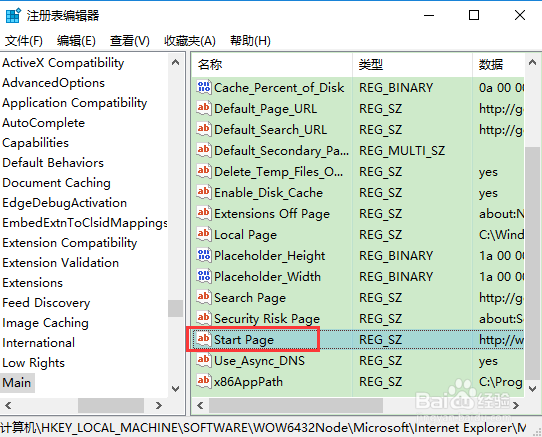The height and width of the screenshot is (437, 542).
Task: Click tree pane horizontal scrollbar thumb
Action: (111, 405)
